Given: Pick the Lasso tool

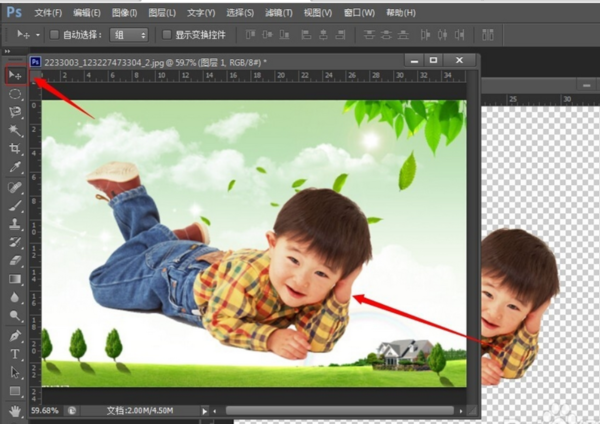Looking at the screenshot, I should coord(15,112).
